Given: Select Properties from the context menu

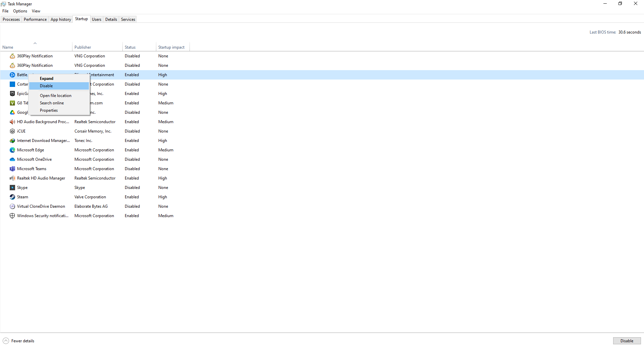Looking at the screenshot, I should tap(49, 110).
